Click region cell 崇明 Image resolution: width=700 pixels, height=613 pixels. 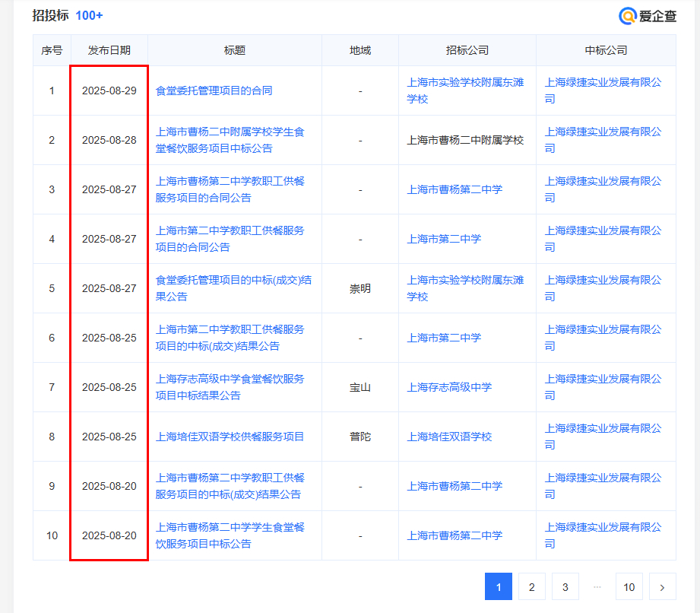[360, 289]
